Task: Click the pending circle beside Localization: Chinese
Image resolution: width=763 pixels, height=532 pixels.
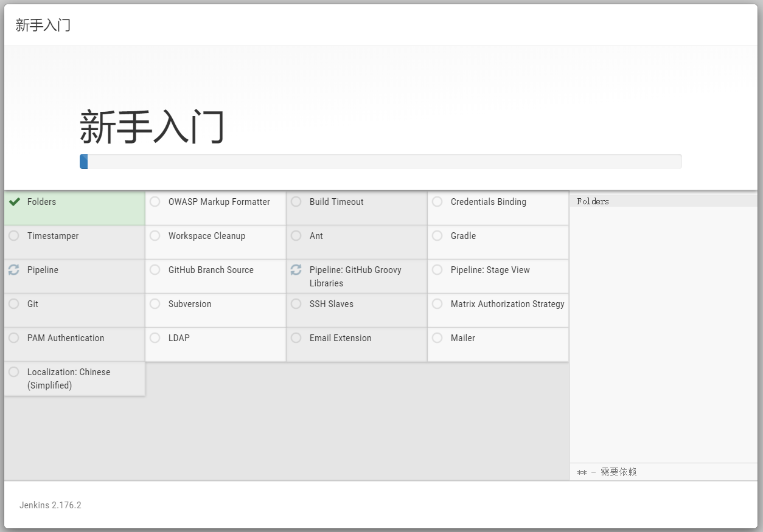Action: (13, 372)
